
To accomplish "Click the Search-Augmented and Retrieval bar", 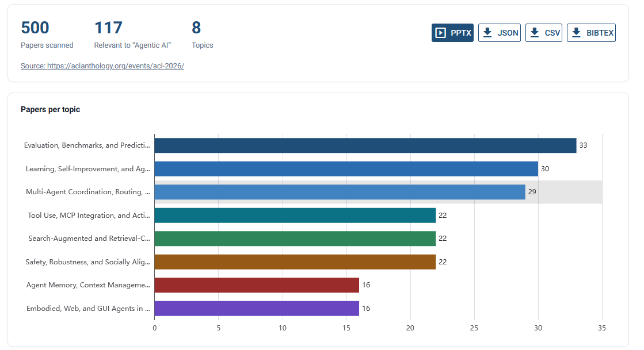I will 295,239.
